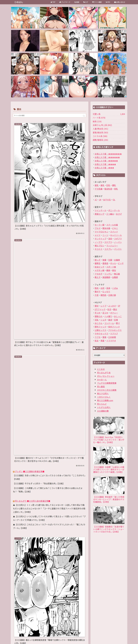138x644 pixels.
Task: Select the 三つ編み tag
Action: [x=110, y=214]
